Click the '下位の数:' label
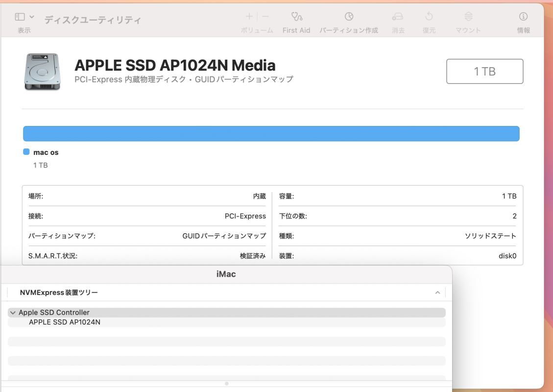553x392 pixels. pos(293,216)
